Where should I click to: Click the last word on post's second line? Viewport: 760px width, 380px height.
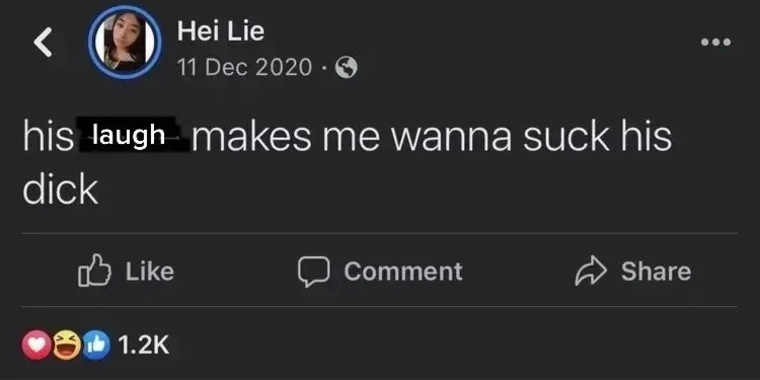point(61,190)
